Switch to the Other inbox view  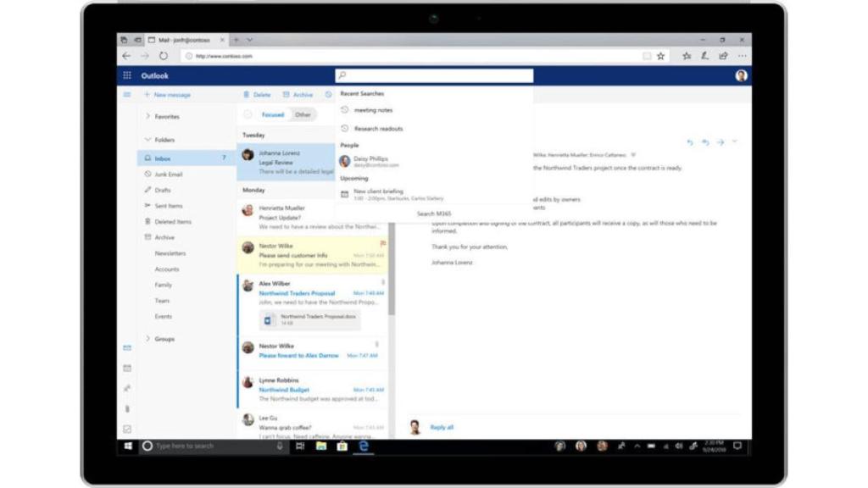point(302,114)
